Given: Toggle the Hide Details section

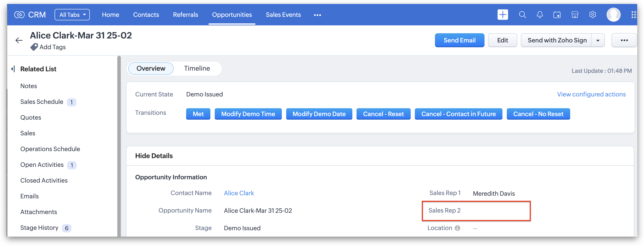Looking at the screenshot, I should coord(154,156).
